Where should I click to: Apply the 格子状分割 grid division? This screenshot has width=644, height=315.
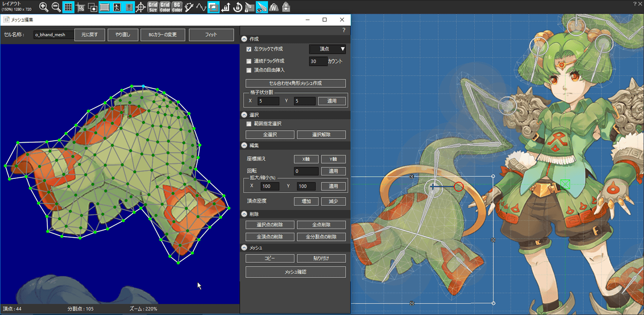point(332,101)
